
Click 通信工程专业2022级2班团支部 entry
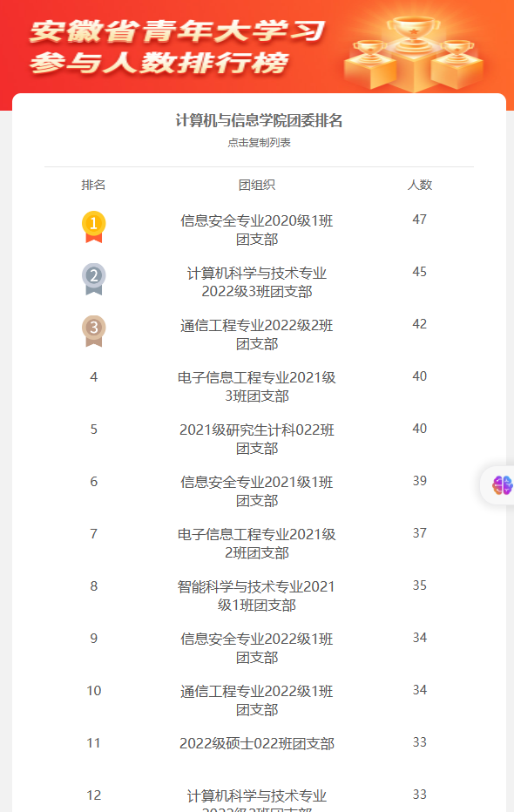pos(257,335)
